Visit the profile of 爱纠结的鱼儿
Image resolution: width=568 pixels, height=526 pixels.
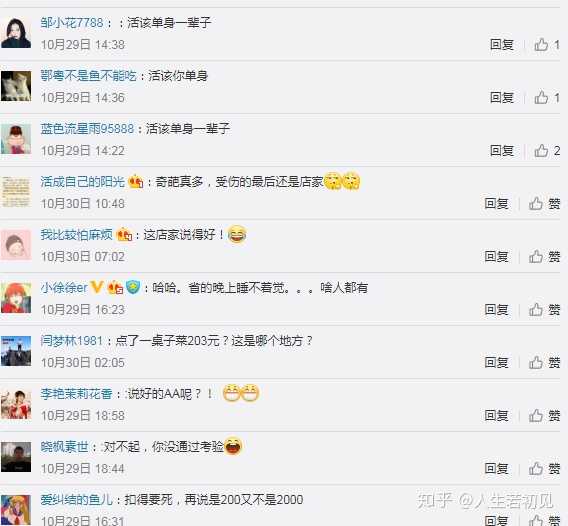76,500
